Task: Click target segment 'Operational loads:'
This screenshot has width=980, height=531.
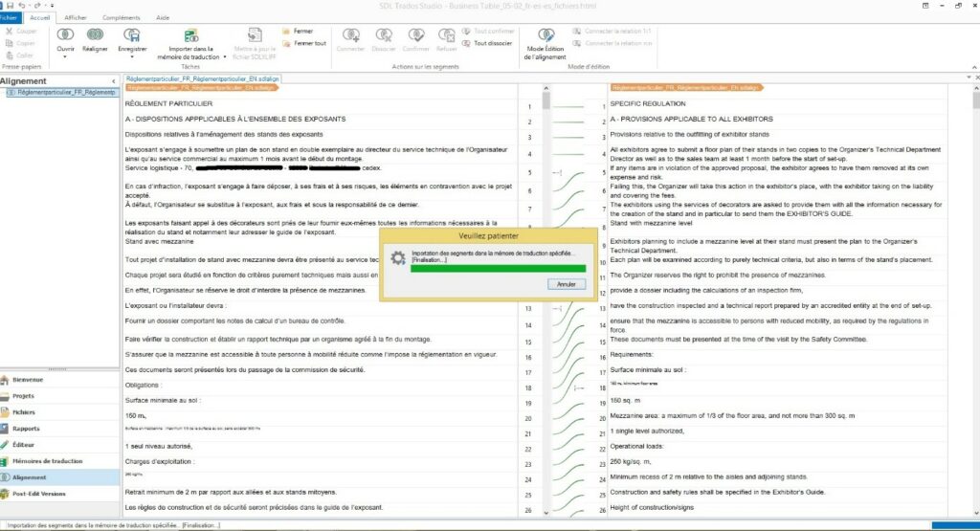Action: [x=636, y=447]
